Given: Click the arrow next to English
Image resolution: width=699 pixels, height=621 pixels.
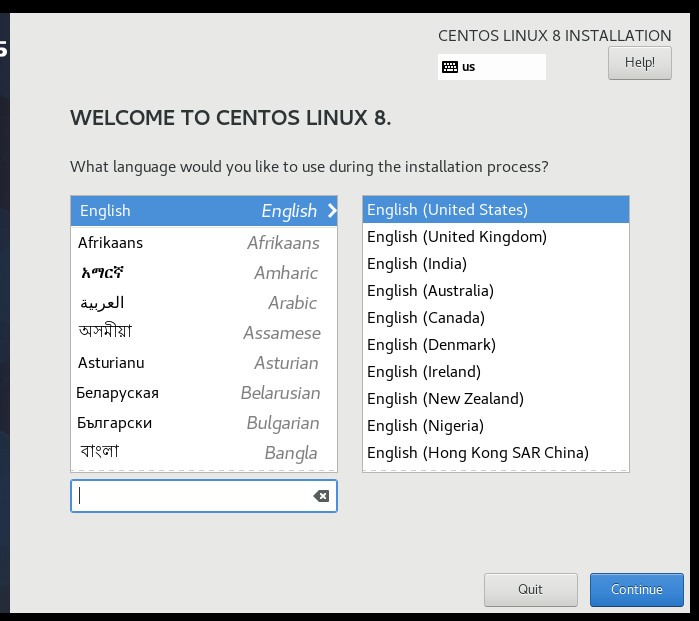Looking at the screenshot, I should coord(331,211).
